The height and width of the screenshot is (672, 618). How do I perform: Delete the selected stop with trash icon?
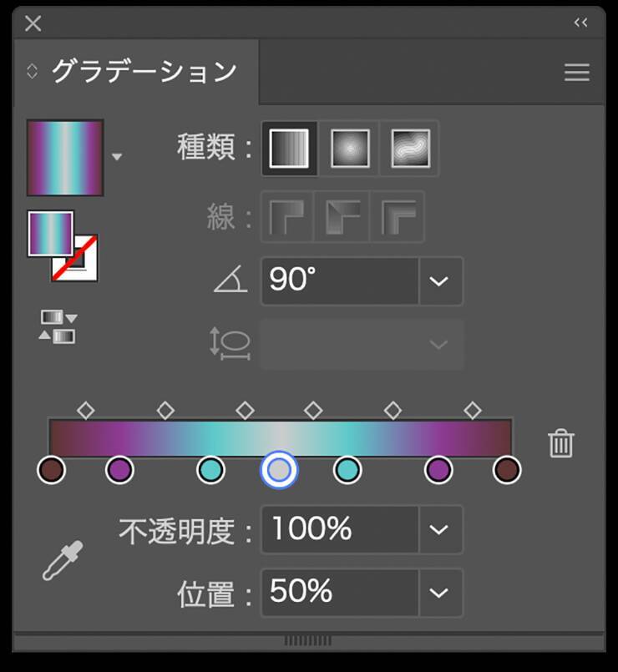560,443
